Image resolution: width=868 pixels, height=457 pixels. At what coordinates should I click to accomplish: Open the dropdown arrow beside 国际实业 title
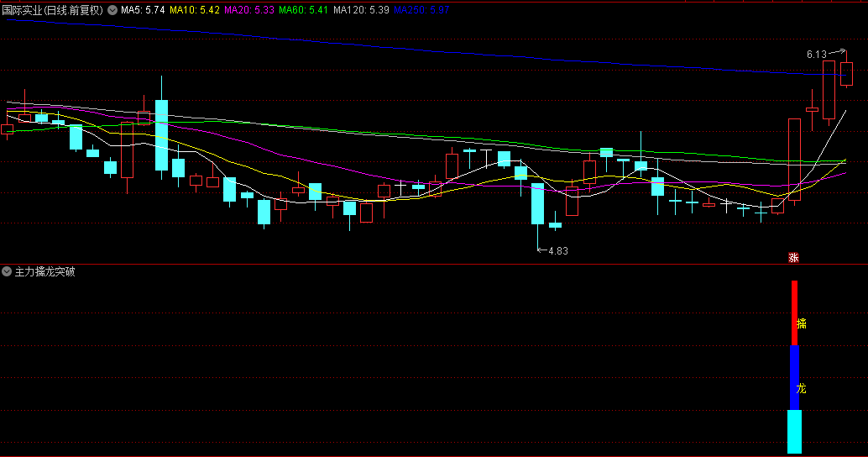pyautogui.click(x=112, y=10)
